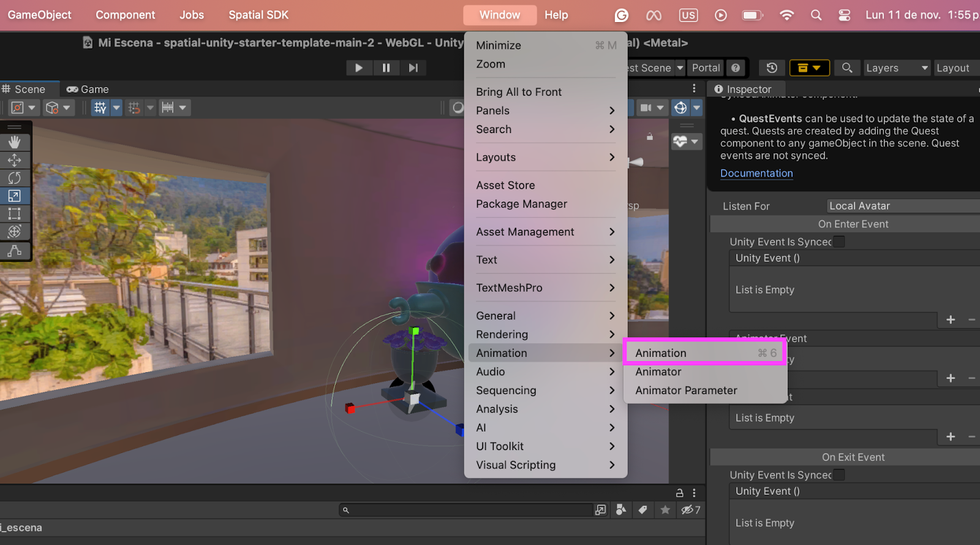980x545 pixels.
Task: Toggle first Unity Event Is Synced checkbox
Action: 839,242
